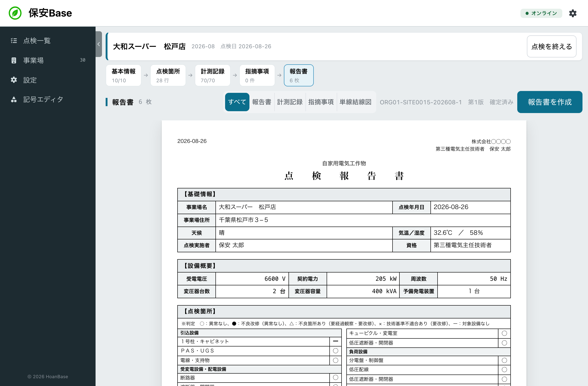Screen dimensions: 588x386
Task: Click the 記号エディタ shapes icon in sidebar
Action: (x=14, y=99)
